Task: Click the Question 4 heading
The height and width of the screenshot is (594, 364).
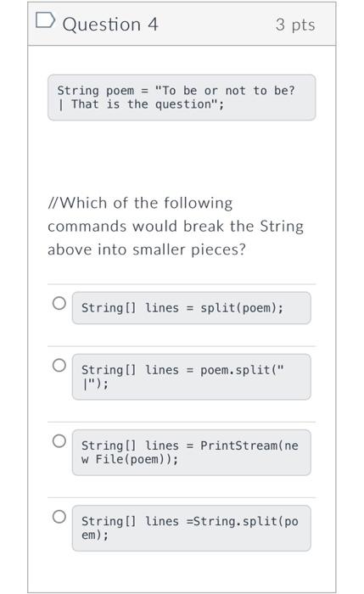Action: tap(110, 25)
